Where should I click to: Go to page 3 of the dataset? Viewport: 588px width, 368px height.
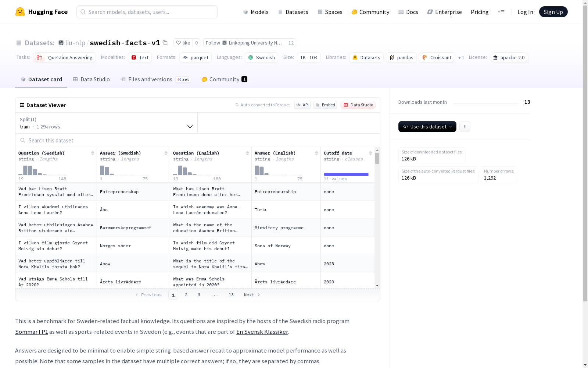pyautogui.click(x=199, y=295)
